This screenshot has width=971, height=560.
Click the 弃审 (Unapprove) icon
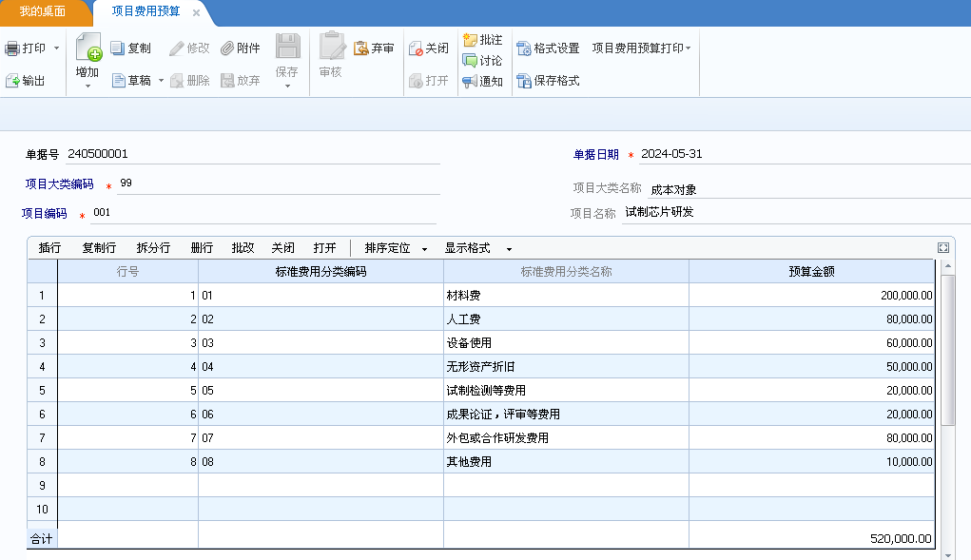point(361,48)
